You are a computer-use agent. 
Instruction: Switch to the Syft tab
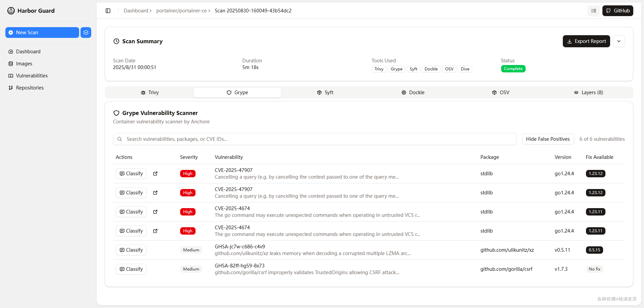click(x=325, y=93)
